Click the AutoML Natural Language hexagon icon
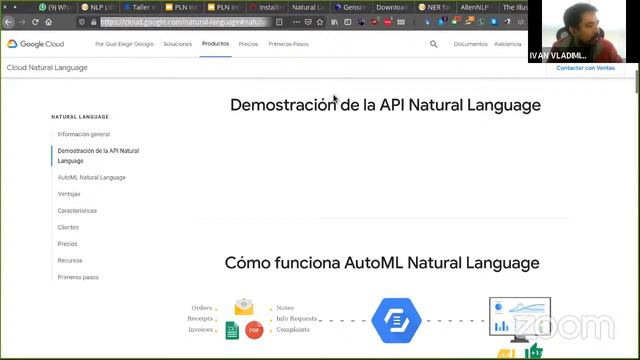The width and height of the screenshot is (640, 360). tap(396, 320)
